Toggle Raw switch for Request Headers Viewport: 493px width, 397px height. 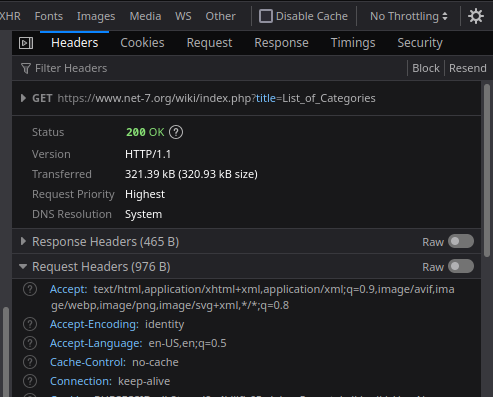coord(461,266)
